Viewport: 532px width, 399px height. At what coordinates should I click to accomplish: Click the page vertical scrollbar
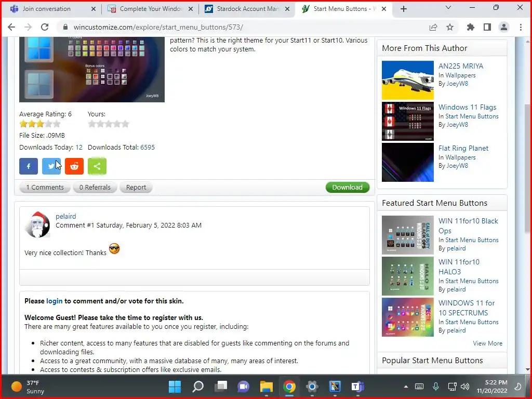pyautogui.click(x=527, y=169)
